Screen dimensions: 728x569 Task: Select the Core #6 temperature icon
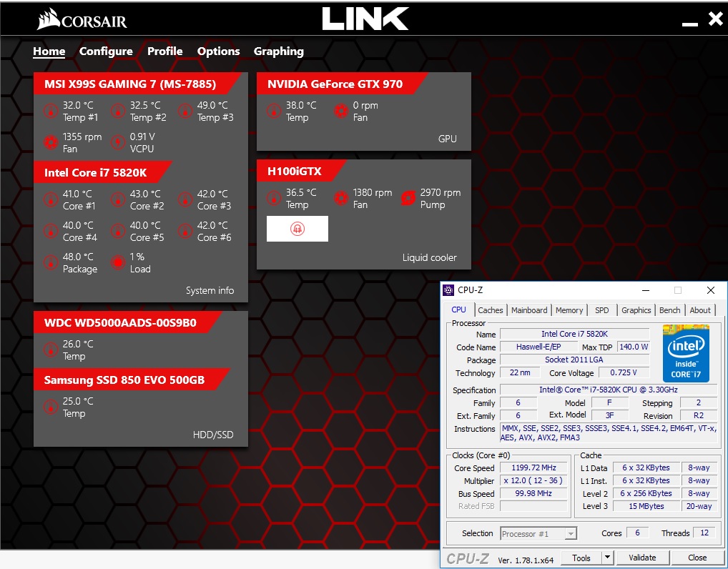click(185, 231)
